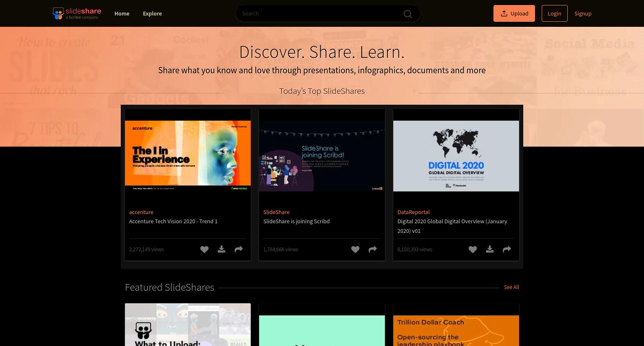Download the Accenture Tech Vision 2020 slideshow
Image resolution: width=644 pixels, height=346 pixels.
point(221,250)
